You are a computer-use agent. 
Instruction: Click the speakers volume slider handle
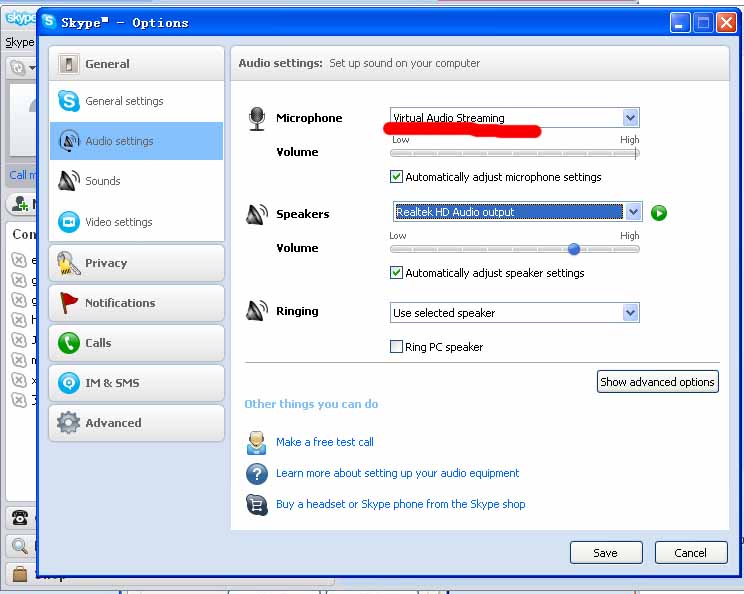tap(574, 249)
